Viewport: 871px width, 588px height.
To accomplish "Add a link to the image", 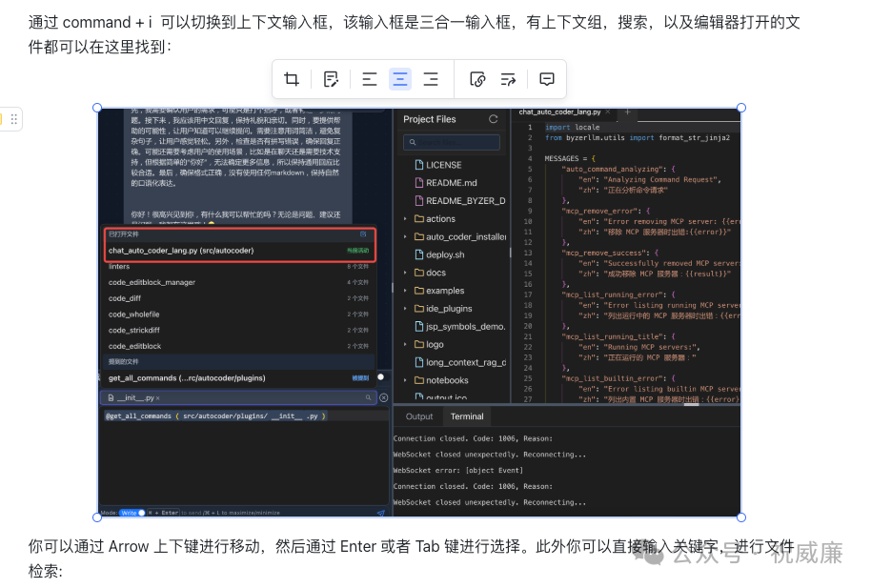I will 477,79.
